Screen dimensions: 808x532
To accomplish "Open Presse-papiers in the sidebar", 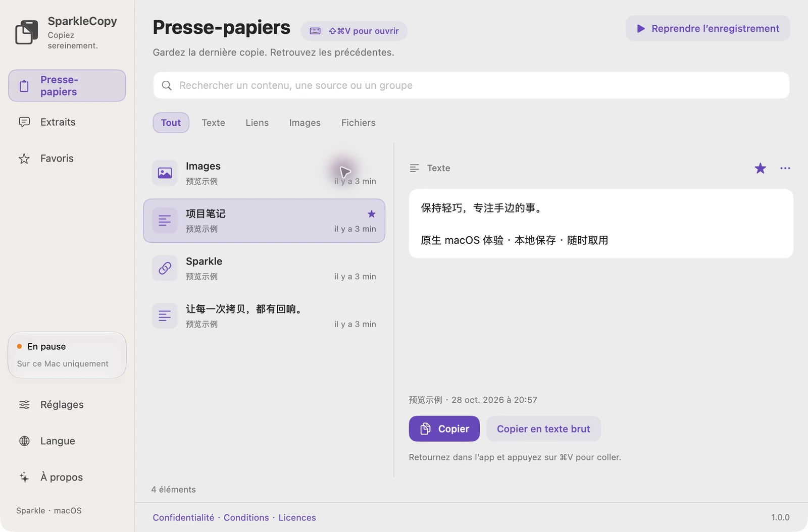I will (x=67, y=86).
